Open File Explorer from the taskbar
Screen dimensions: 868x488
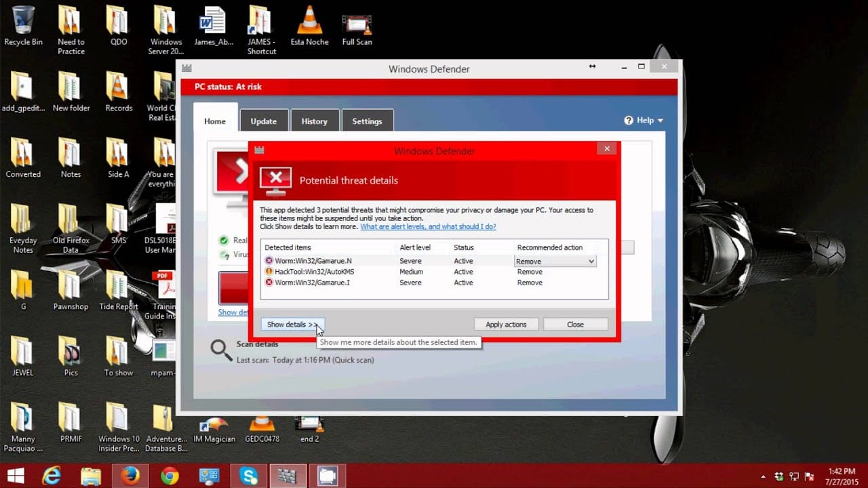coord(90,476)
